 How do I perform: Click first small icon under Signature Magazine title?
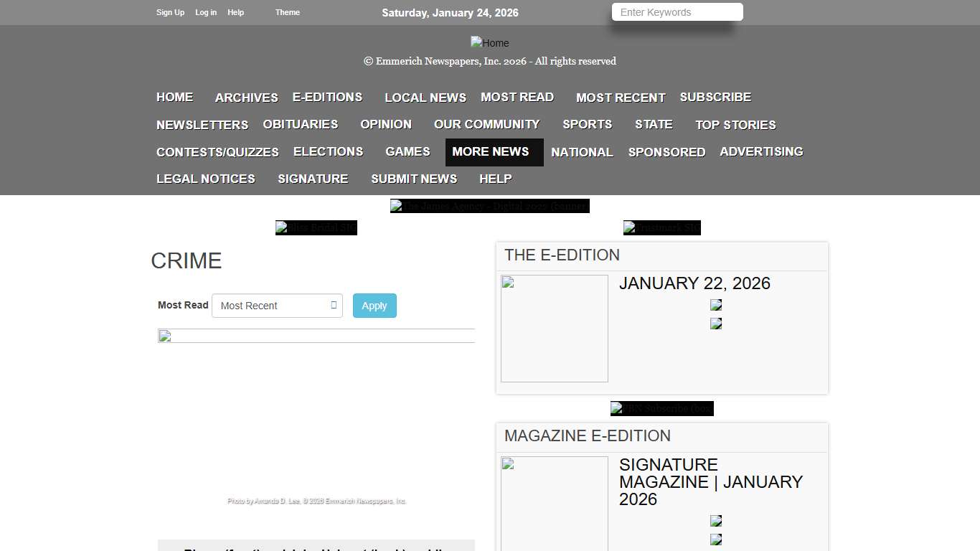716,521
